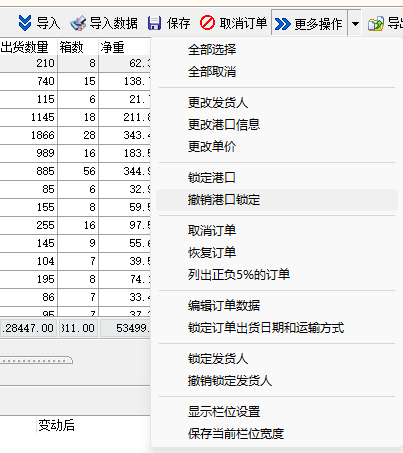Click net weight cell starting 183.
This screenshot has width=403, height=453.
(125, 153)
